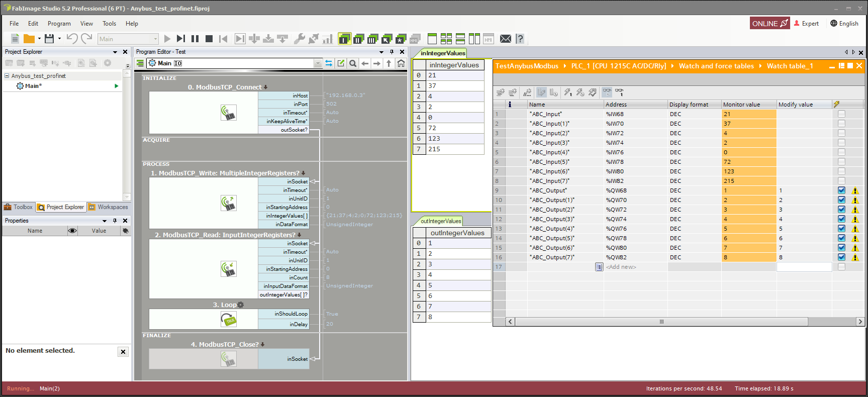Uncheck modify checkbox for ABC_Output(3) row
This screenshot has width=868, height=397.
pos(841,219)
